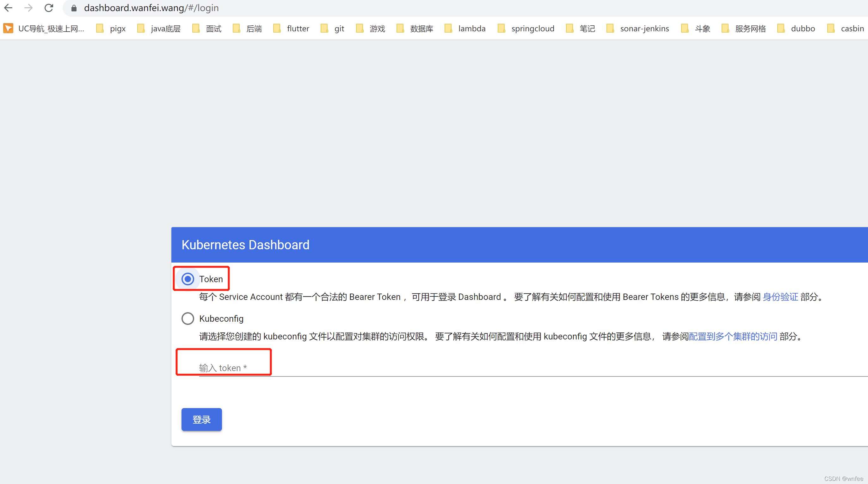Open the casbin bookmark folder

(846, 28)
